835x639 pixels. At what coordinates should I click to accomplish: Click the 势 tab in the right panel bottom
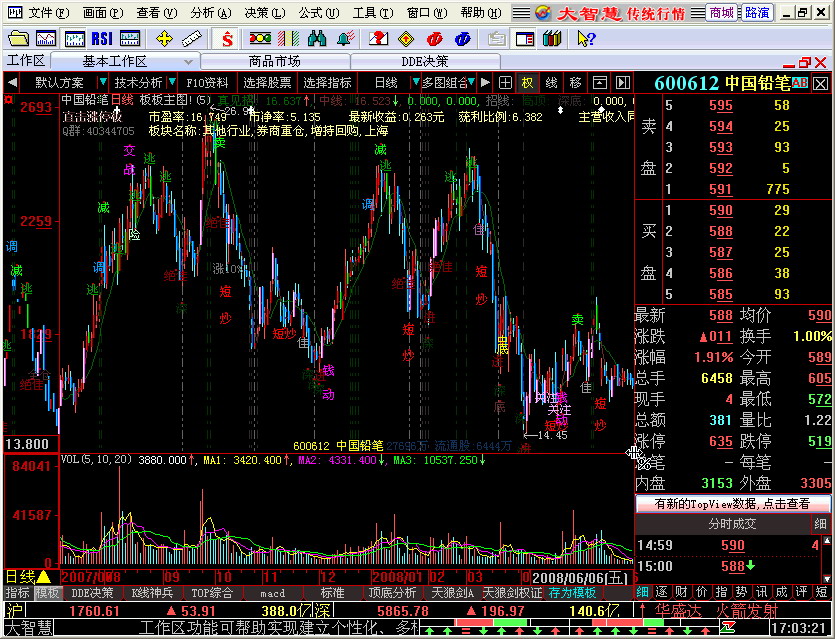pos(741,592)
